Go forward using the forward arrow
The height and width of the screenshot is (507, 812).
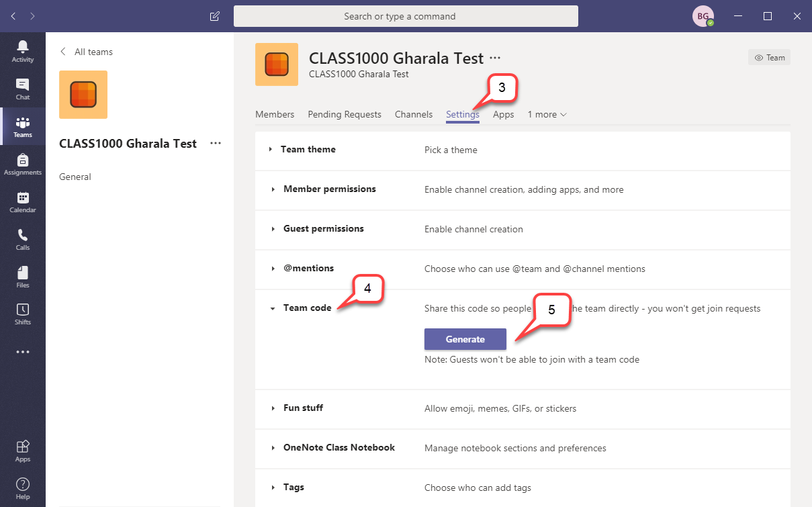pos(33,16)
